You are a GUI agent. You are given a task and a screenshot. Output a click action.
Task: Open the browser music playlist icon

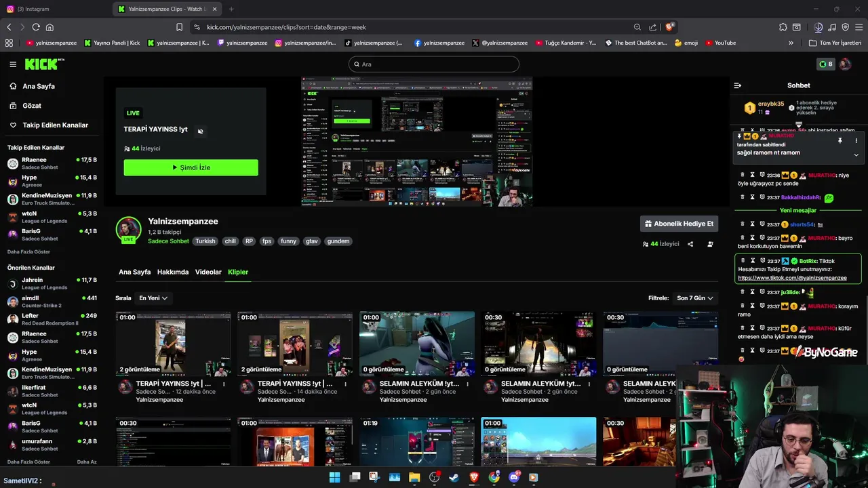tap(832, 27)
